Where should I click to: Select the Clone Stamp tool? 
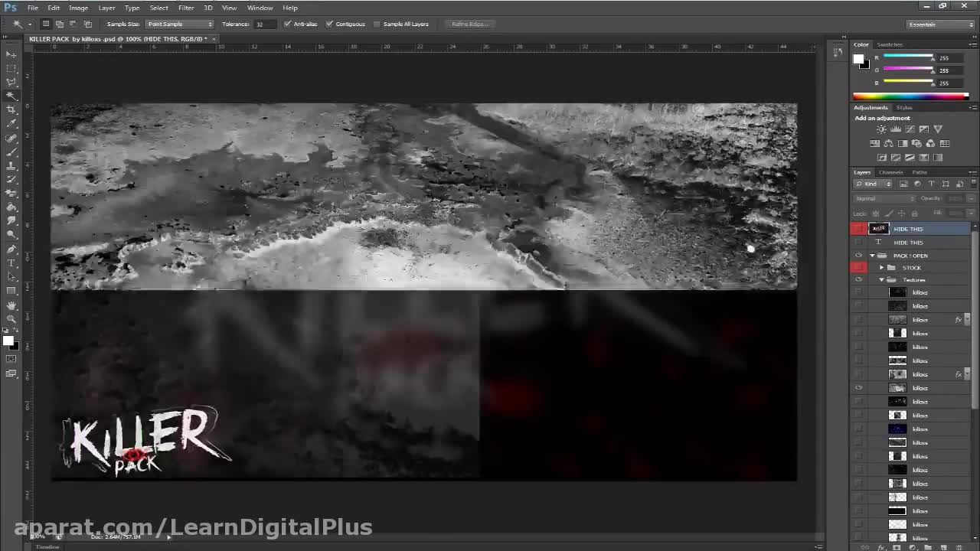11,165
